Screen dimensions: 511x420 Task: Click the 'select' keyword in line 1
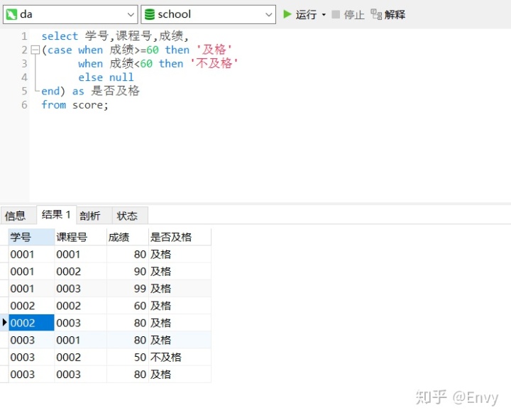[60, 36]
